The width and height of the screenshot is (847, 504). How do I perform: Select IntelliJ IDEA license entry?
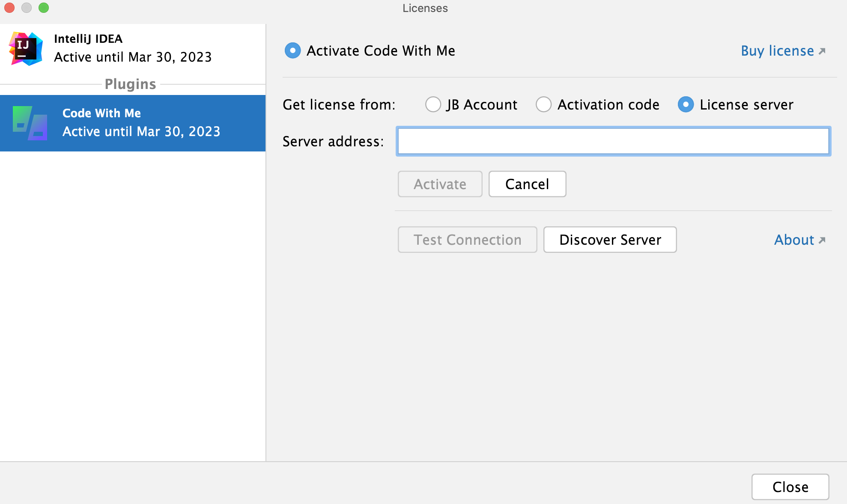pos(132,48)
